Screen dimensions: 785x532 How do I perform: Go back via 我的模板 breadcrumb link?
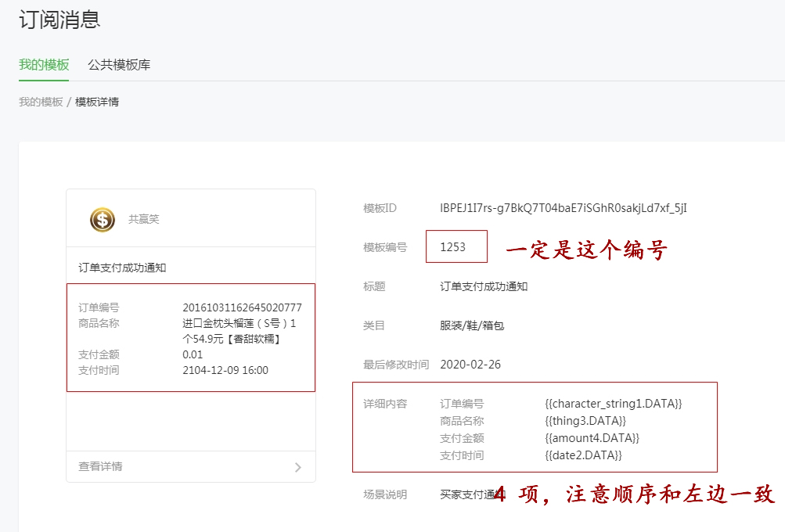(41, 102)
